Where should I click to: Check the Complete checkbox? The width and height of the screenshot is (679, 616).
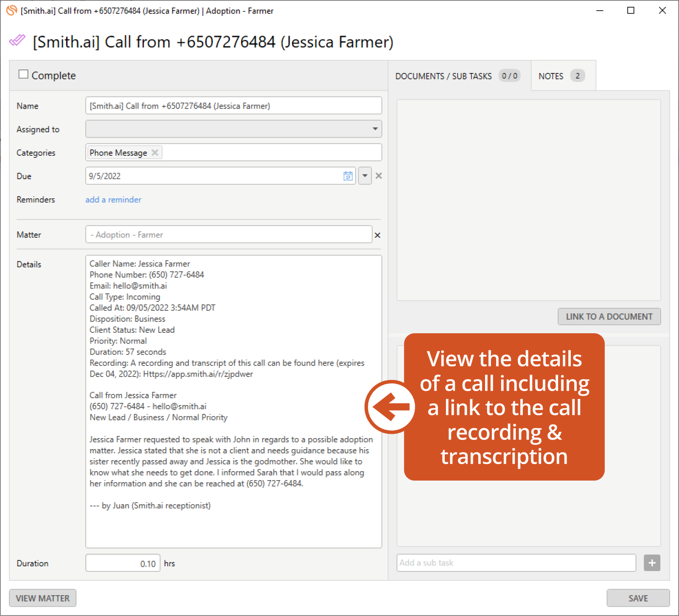click(x=24, y=75)
